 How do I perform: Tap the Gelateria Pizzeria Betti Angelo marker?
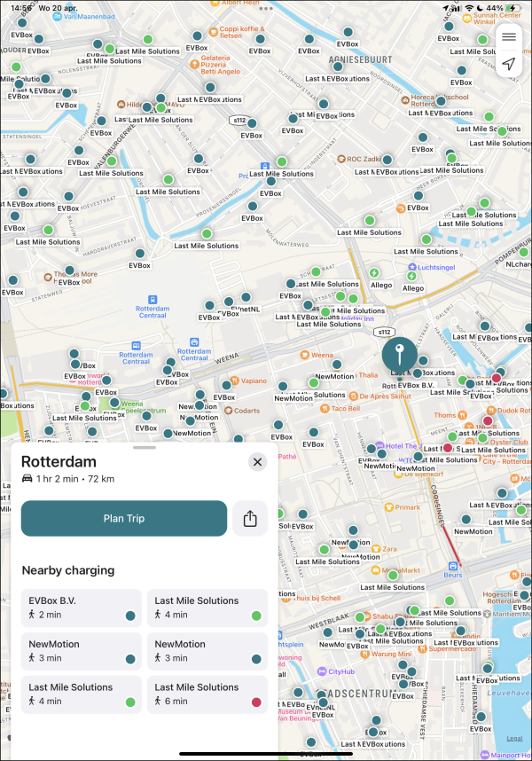(194, 64)
